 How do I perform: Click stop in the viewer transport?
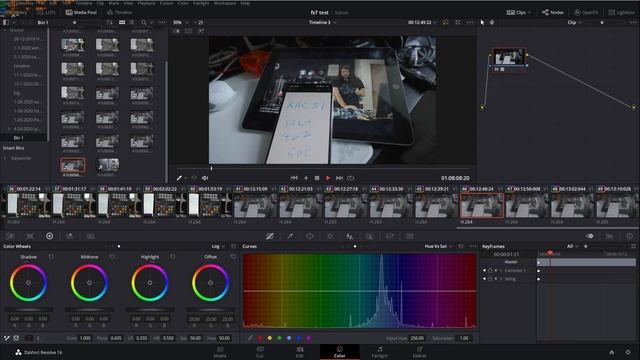[x=317, y=178]
